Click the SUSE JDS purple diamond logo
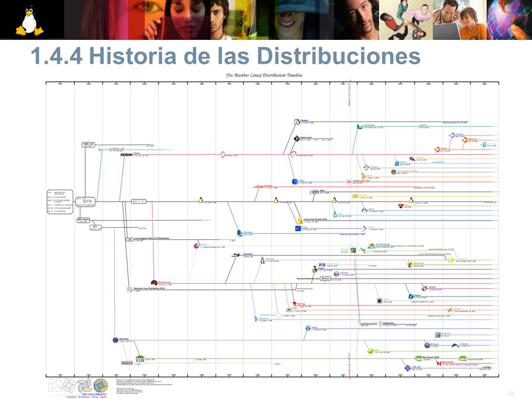 coord(407,368)
